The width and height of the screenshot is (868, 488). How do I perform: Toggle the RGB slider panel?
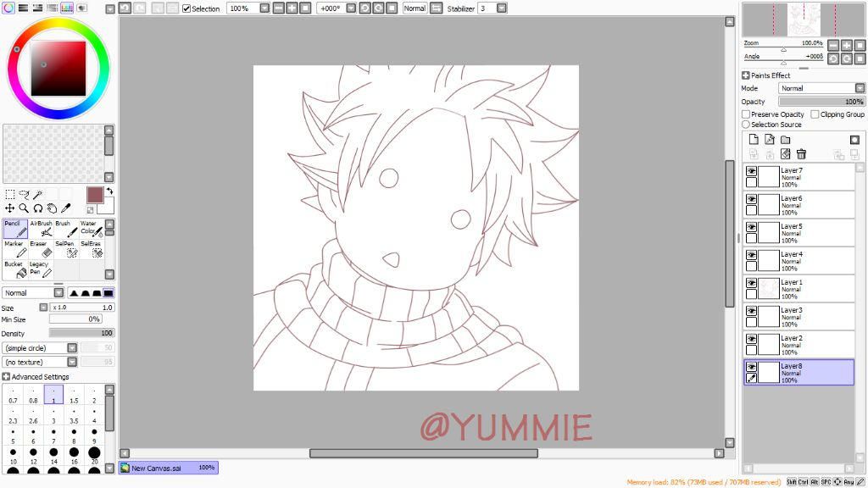(23, 8)
